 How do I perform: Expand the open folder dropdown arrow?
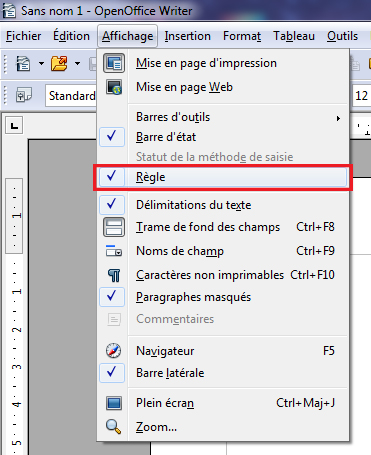[77, 63]
